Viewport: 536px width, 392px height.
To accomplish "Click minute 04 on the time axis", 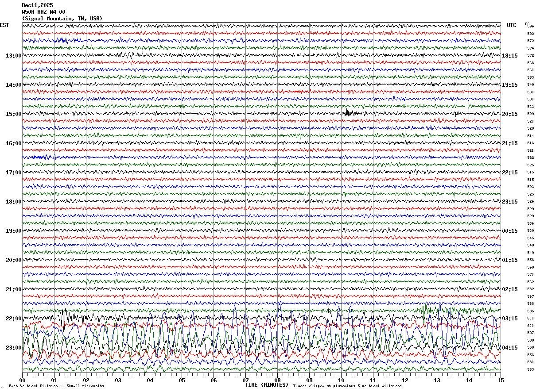I will coord(150,380).
